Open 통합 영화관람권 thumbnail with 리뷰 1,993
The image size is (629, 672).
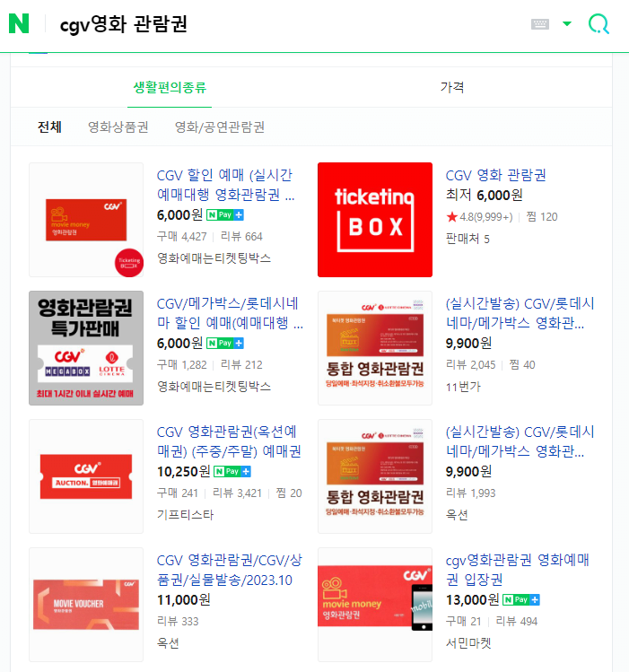375,476
